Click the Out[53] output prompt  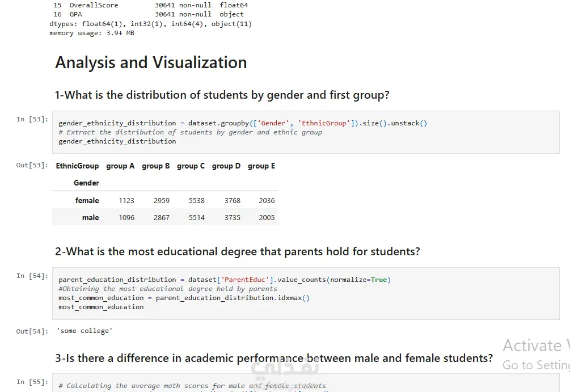coord(32,165)
